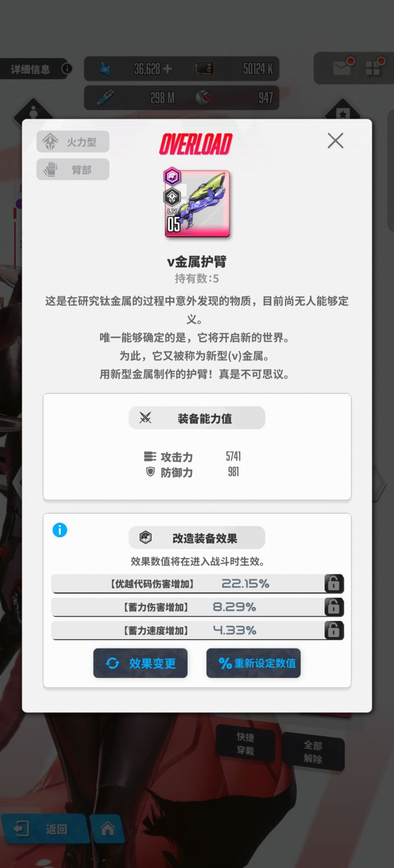Click the 重新设定数值 button
394x868 pixels.
[253, 663]
